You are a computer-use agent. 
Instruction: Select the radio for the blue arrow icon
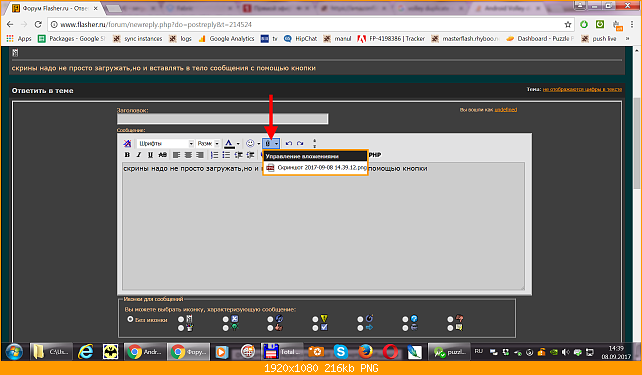pos(360,328)
